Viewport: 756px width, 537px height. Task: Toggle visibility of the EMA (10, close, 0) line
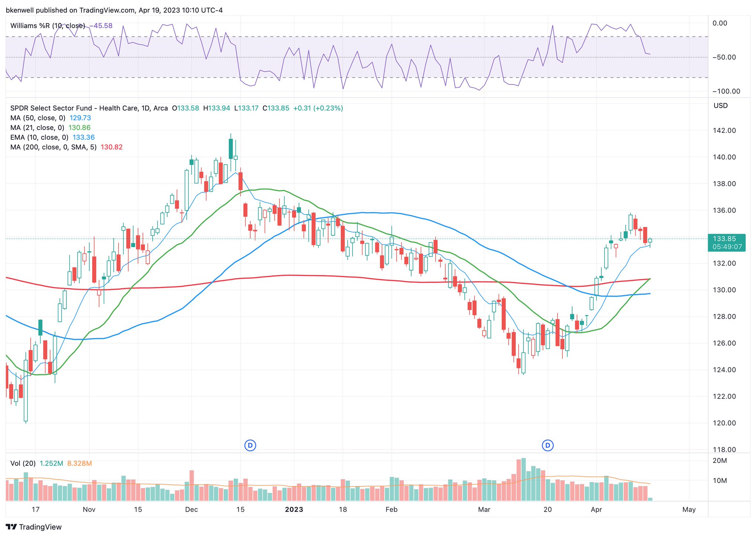point(39,137)
